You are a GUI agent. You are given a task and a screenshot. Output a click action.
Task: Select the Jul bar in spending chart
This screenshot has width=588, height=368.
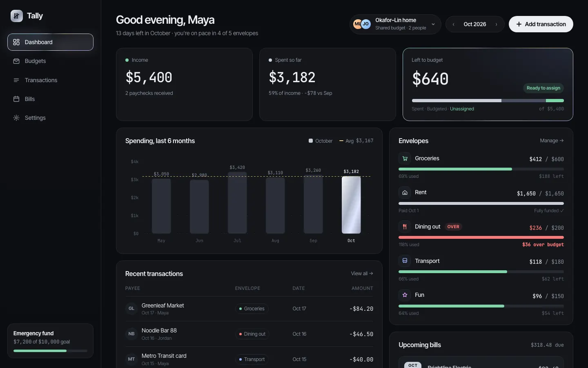[237, 203]
